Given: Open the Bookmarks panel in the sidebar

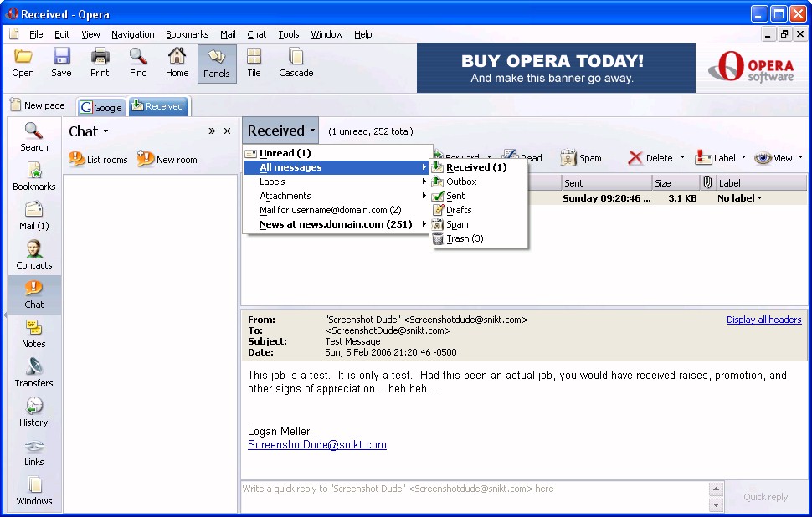Looking at the screenshot, I should click(x=33, y=177).
